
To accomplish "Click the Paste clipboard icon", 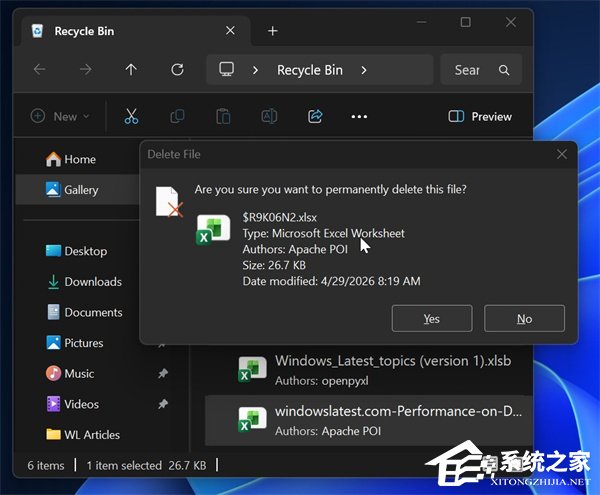I will coord(223,116).
